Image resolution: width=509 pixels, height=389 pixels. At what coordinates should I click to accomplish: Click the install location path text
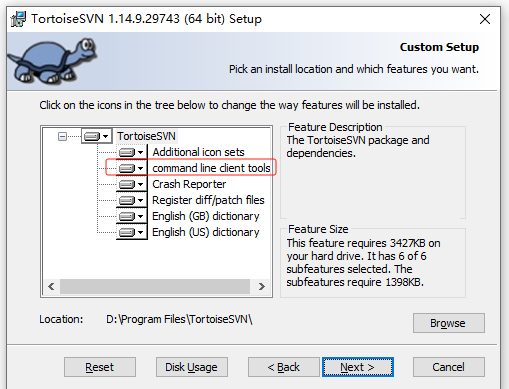(179, 319)
